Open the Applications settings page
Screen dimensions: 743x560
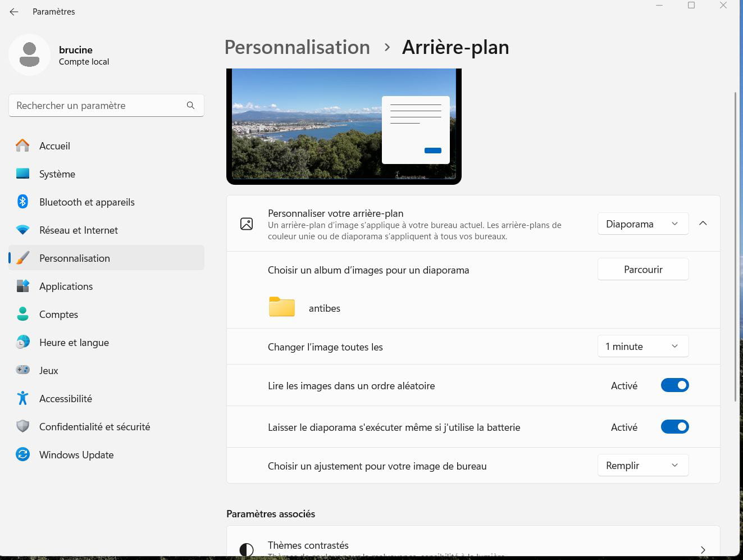coord(66,286)
